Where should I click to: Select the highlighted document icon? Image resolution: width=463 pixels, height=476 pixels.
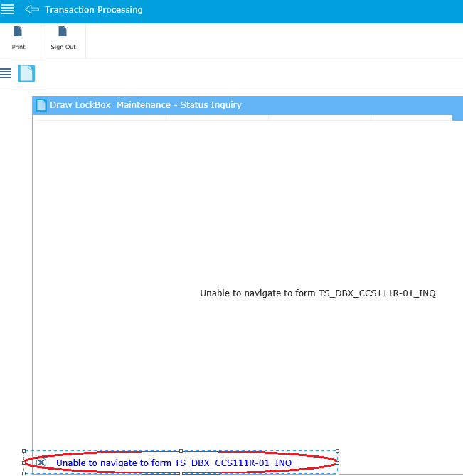click(x=26, y=73)
